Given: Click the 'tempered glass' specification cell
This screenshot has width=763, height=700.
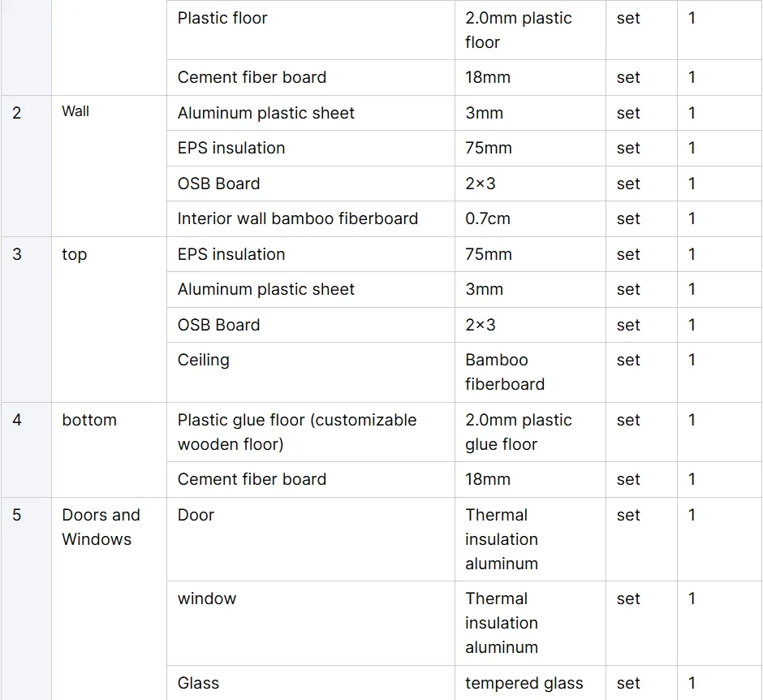Looking at the screenshot, I should (x=524, y=683).
